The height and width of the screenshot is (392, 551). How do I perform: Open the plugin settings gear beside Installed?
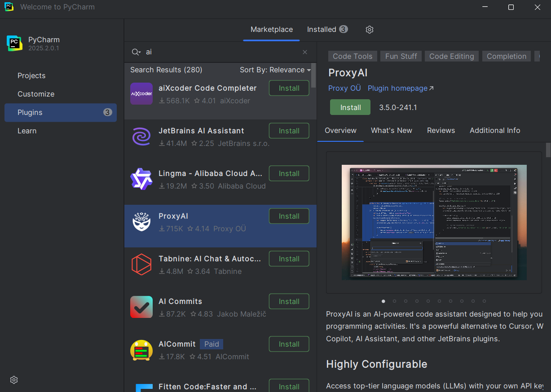370,30
